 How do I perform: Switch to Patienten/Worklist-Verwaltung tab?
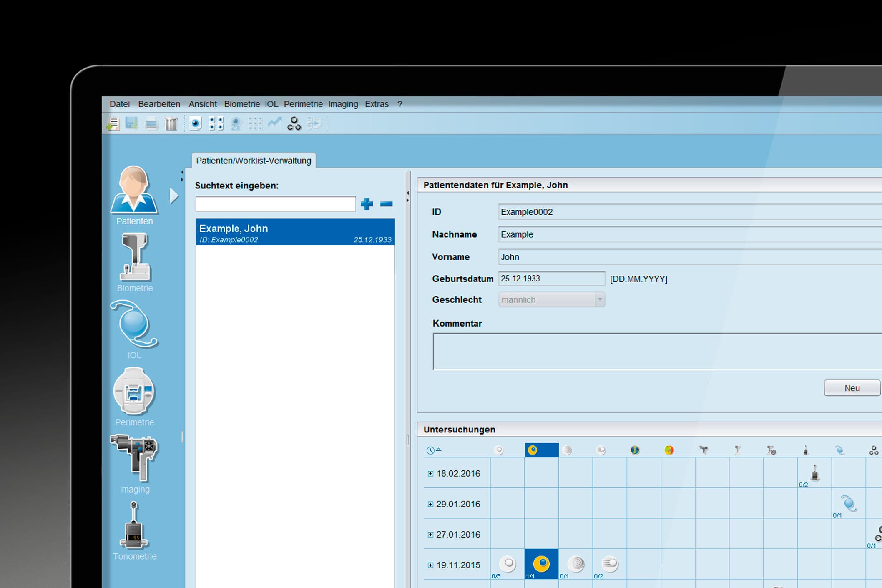click(x=254, y=161)
